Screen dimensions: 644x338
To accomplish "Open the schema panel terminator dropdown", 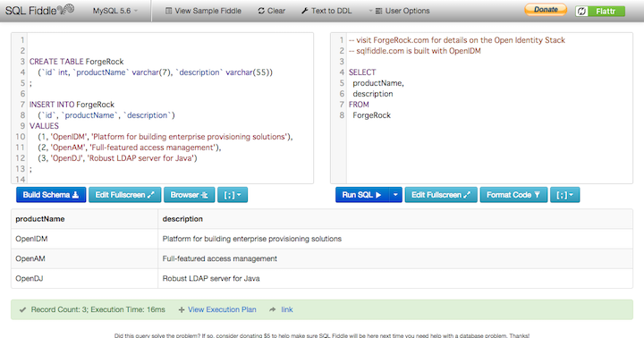I will 233,195.
